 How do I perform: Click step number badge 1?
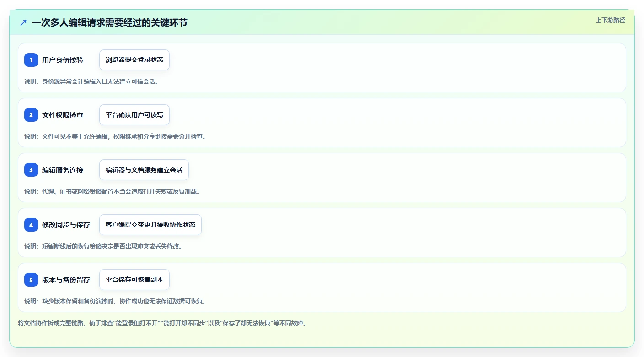(31, 60)
